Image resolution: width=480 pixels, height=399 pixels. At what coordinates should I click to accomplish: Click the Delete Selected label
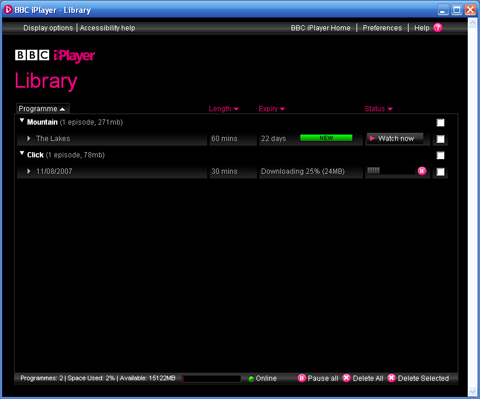[423, 378]
